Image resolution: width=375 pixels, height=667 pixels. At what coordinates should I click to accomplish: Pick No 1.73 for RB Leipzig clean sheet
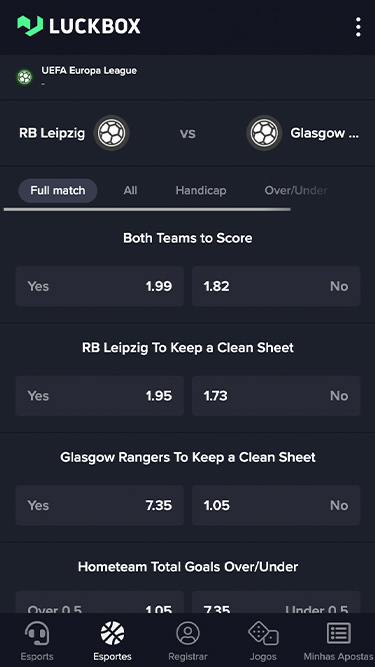276,396
